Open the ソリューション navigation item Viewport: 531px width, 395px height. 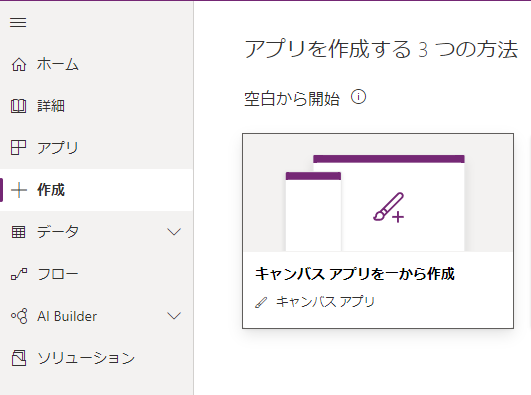(97, 358)
